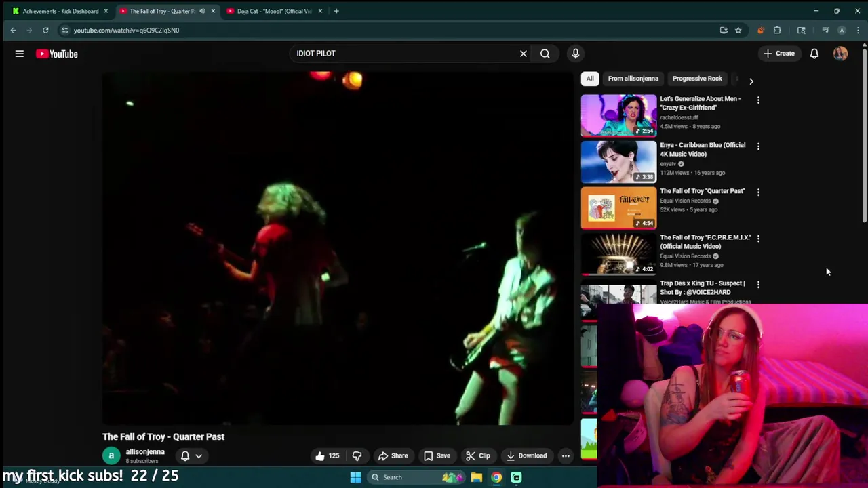Viewport: 868px width, 488px height.
Task: Mute The Fall of Troy tab audio
Action: 202,11
